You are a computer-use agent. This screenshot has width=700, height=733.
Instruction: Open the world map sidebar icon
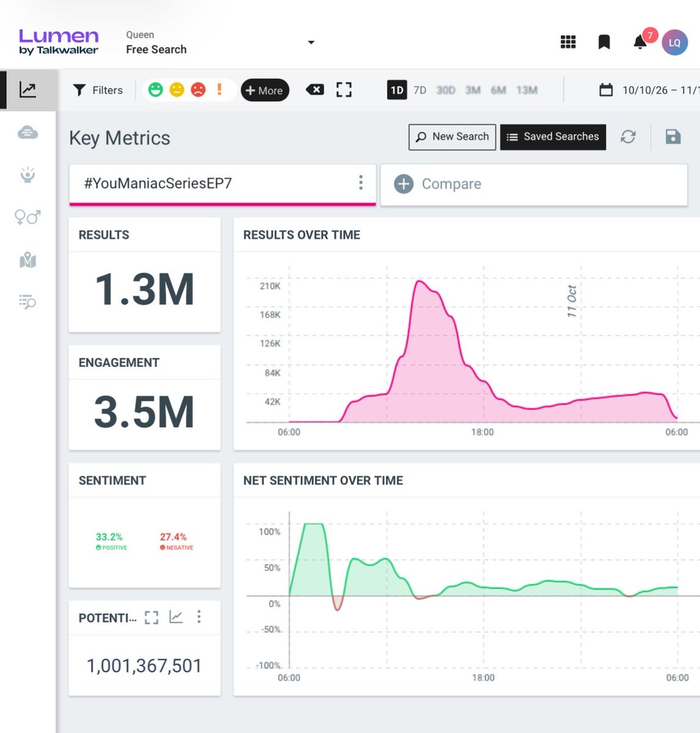click(x=27, y=261)
